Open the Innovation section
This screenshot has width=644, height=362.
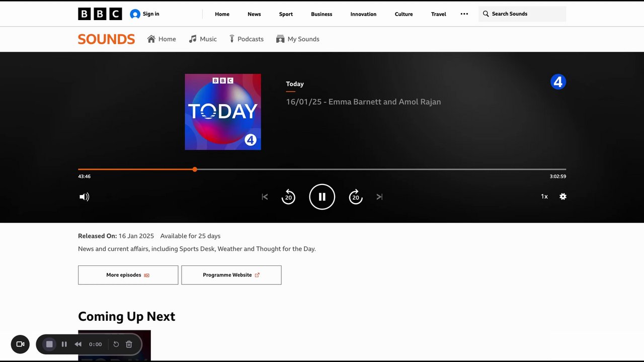[x=363, y=14]
